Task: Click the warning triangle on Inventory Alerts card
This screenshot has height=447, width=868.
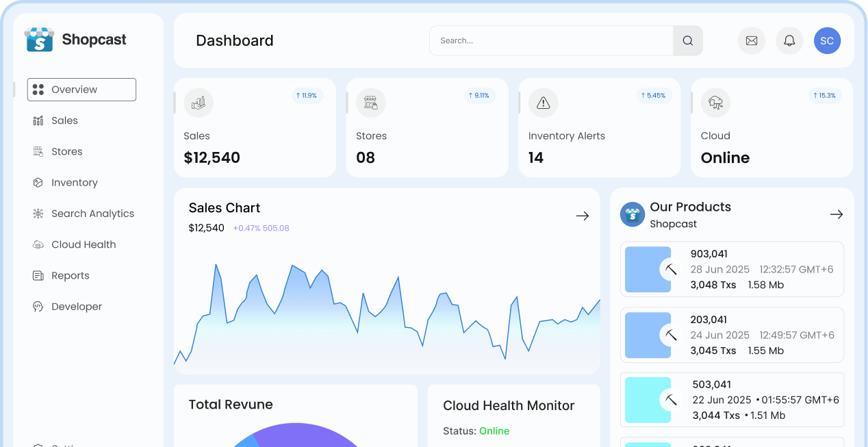Action: pyautogui.click(x=543, y=103)
